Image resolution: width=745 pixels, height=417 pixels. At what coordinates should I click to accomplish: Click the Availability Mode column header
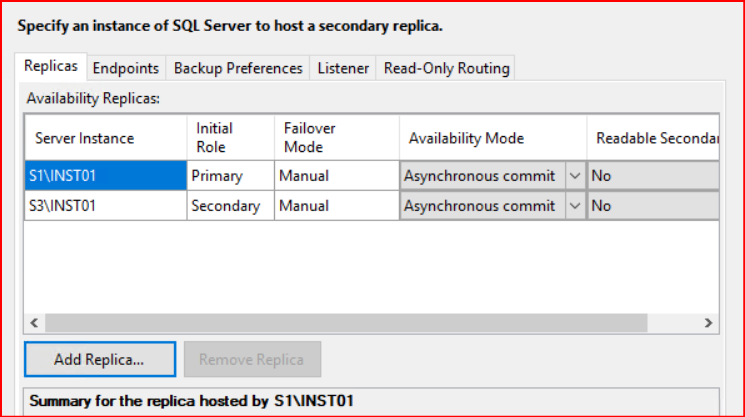(x=493, y=138)
